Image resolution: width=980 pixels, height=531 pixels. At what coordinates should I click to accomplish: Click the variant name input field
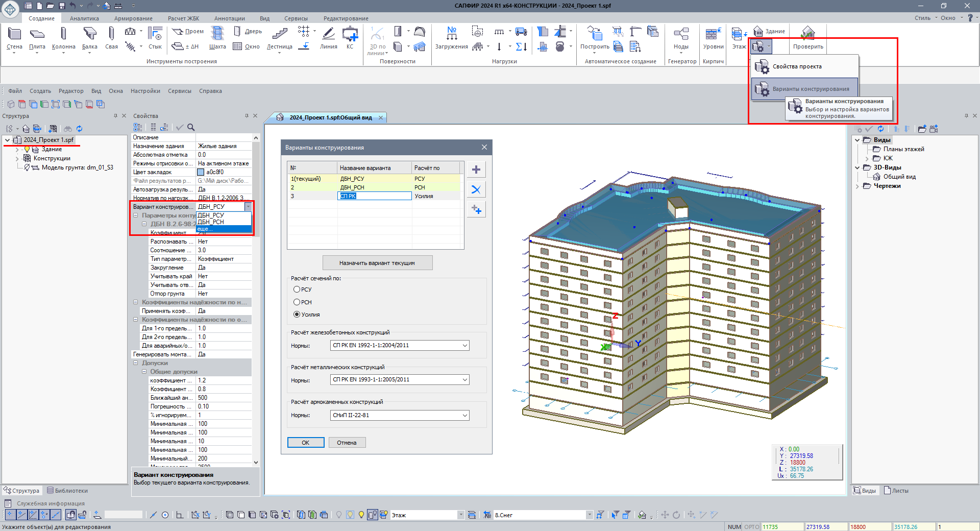coord(375,196)
